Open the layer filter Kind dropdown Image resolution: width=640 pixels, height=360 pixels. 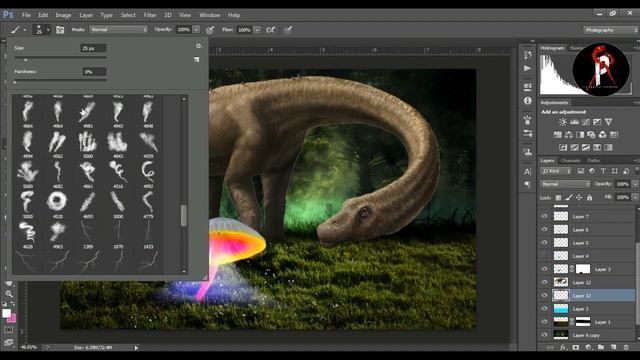[x=556, y=171]
